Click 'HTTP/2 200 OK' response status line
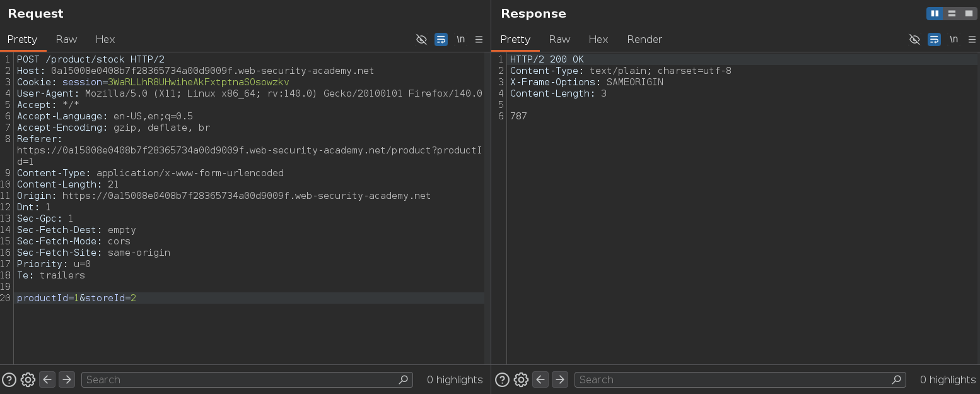Screen dimensions: 980x394 (547, 59)
